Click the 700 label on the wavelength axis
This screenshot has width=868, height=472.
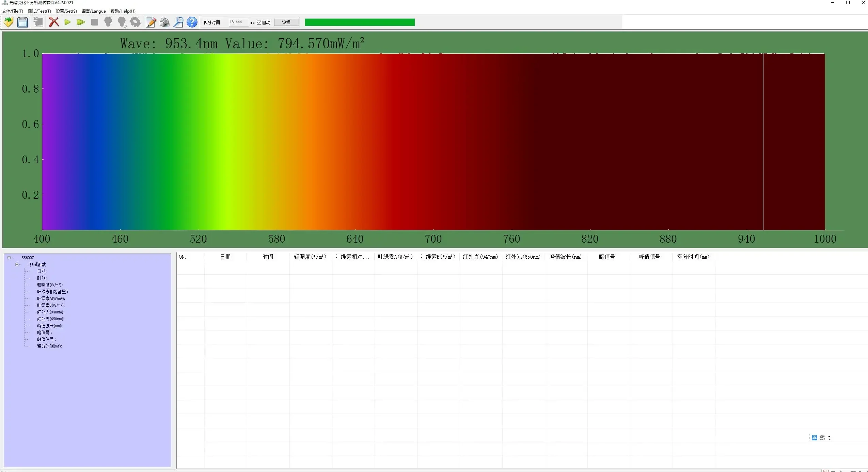point(433,239)
